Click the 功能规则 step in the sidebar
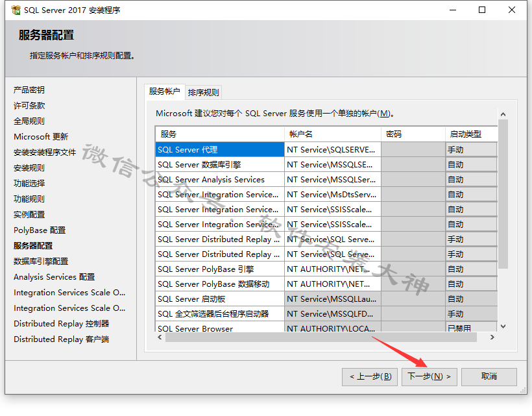Viewport: 532px width, 416px height. pyautogui.click(x=29, y=199)
